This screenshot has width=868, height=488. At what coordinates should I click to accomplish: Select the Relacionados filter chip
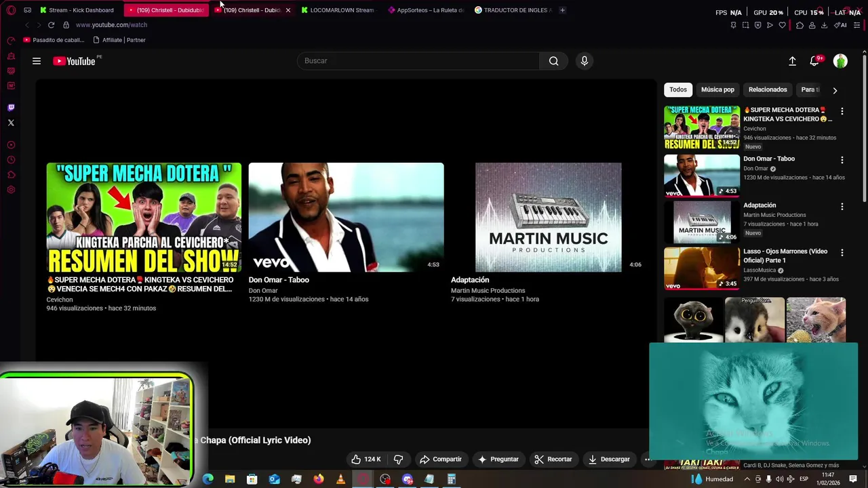coord(768,89)
